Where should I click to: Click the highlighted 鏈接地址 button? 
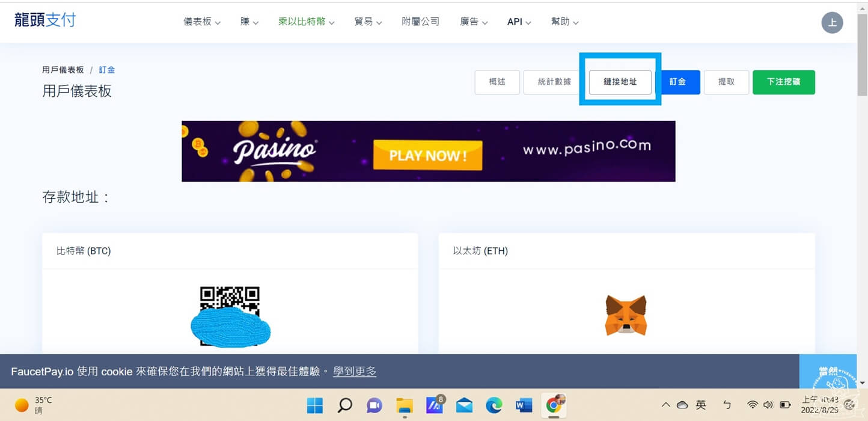pyautogui.click(x=620, y=82)
